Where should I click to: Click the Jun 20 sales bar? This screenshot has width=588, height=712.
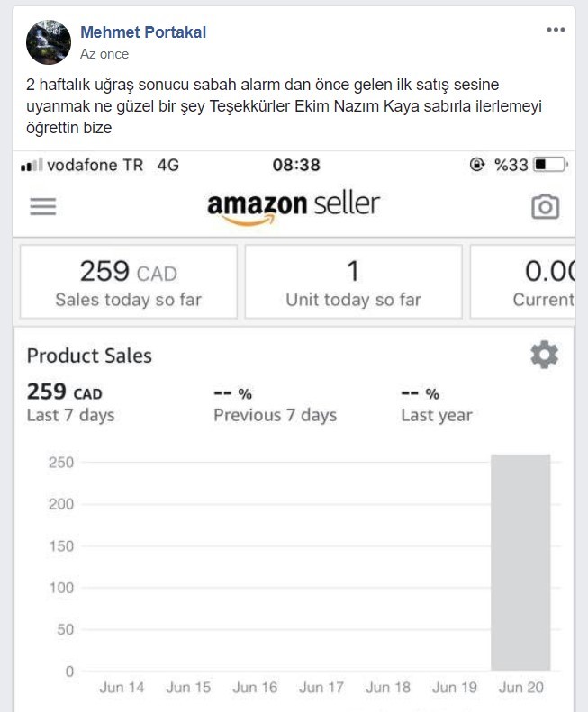click(520, 563)
